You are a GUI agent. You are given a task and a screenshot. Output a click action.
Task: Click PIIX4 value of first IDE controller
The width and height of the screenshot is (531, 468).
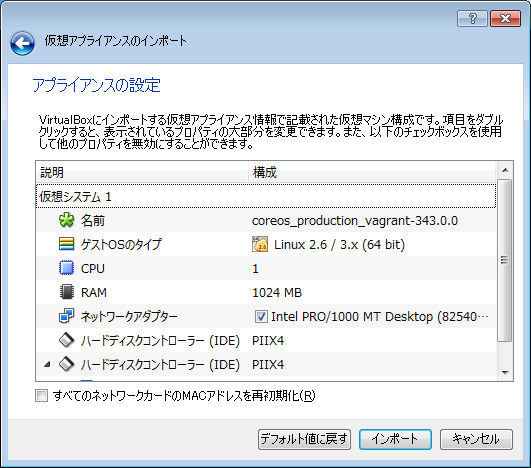(x=268, y=341)
